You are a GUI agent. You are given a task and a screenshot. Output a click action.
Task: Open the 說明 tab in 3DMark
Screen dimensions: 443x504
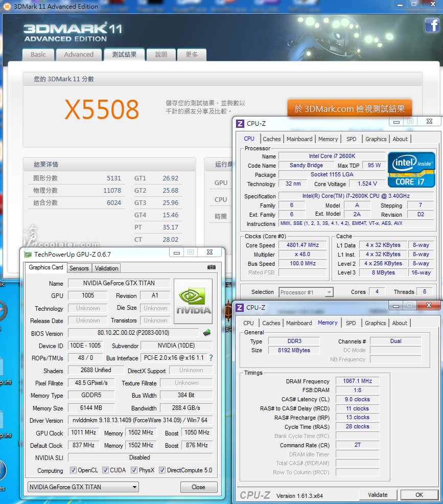point(161,55)
